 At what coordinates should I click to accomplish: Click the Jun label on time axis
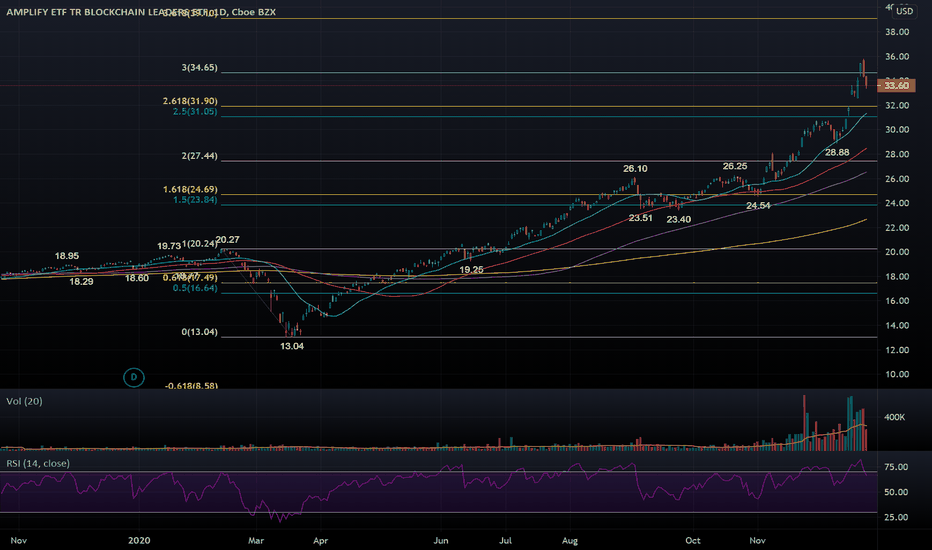[441, 540]
